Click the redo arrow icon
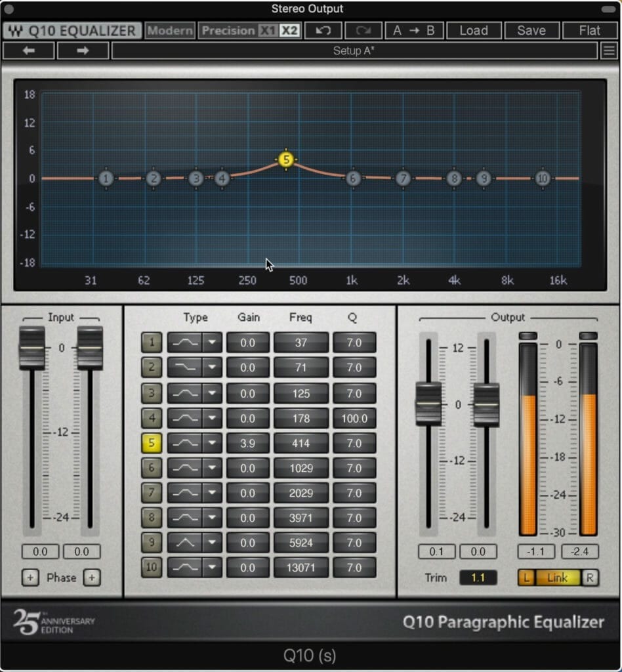The width and height of the screenshot is (622, 672). [x=363, y=30]
